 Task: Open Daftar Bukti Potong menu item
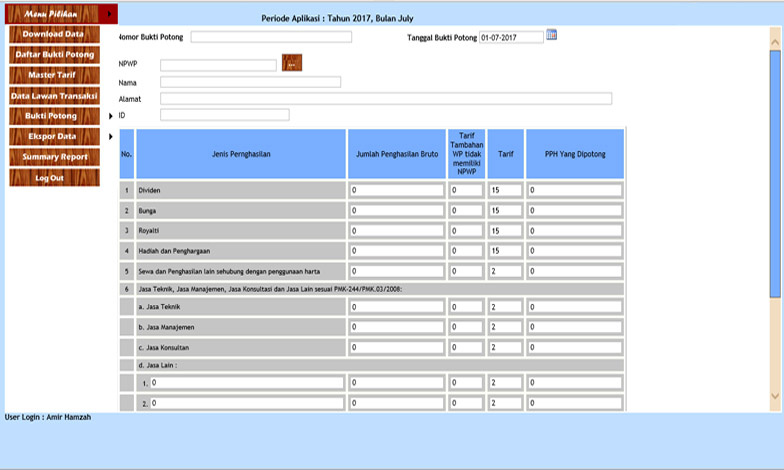click(x=53, y=54)
